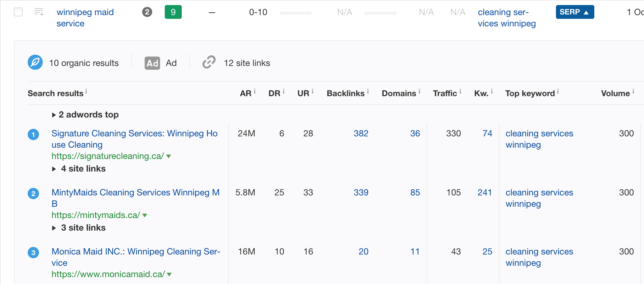Click keywords count 25 for Monica Maid
Viewport: 644px width, 284px height.
tap(487, 252)
